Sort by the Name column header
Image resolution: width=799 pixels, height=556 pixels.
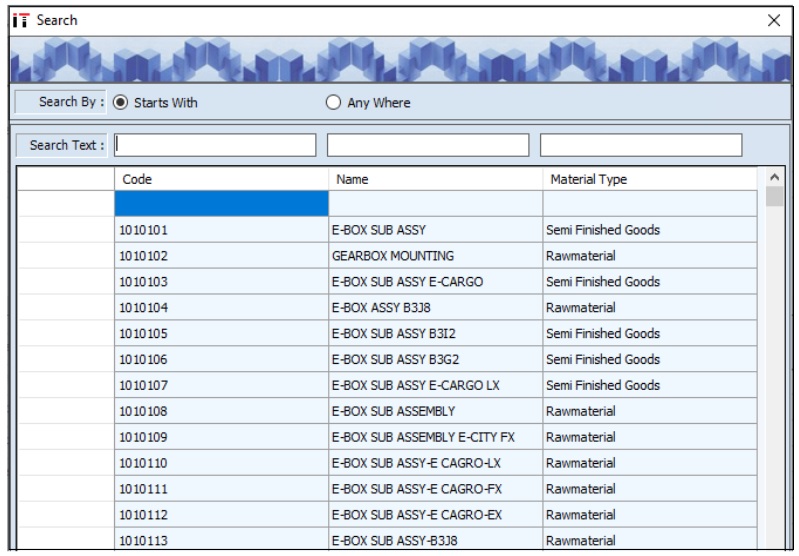435,179
